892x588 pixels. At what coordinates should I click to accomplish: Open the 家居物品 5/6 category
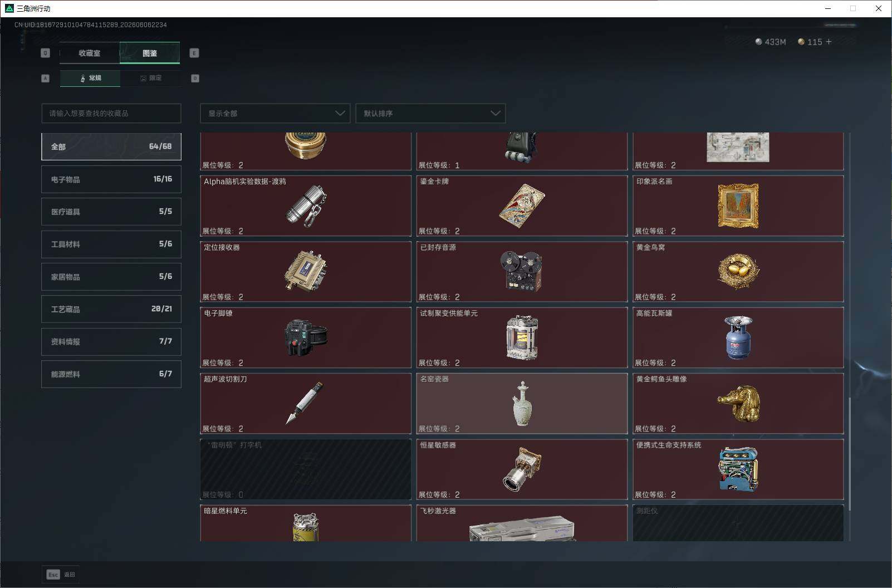111,277
